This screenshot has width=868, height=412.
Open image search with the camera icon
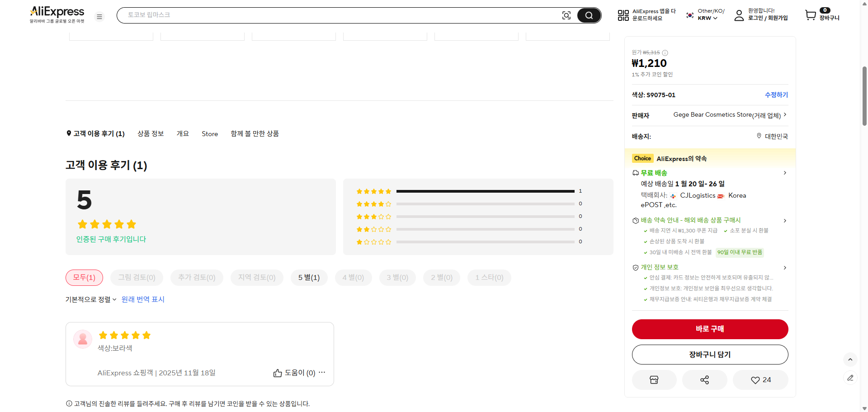click(566, 15)
